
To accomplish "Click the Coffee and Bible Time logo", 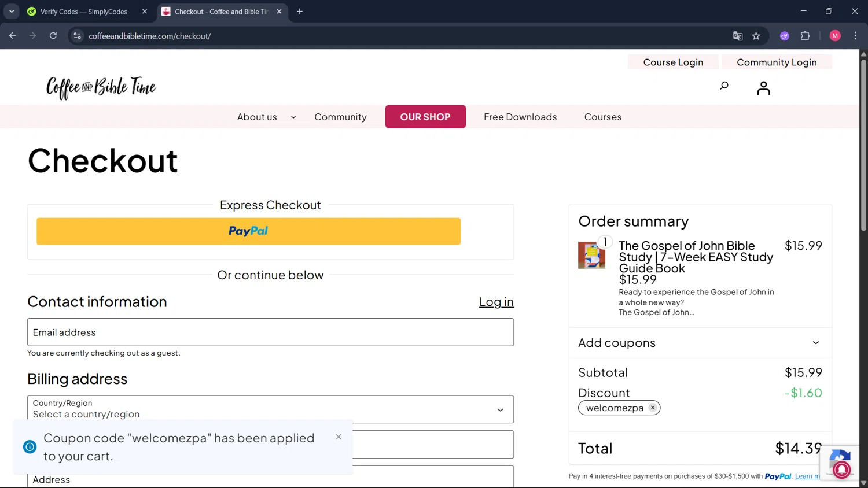I will click(101, 87).
